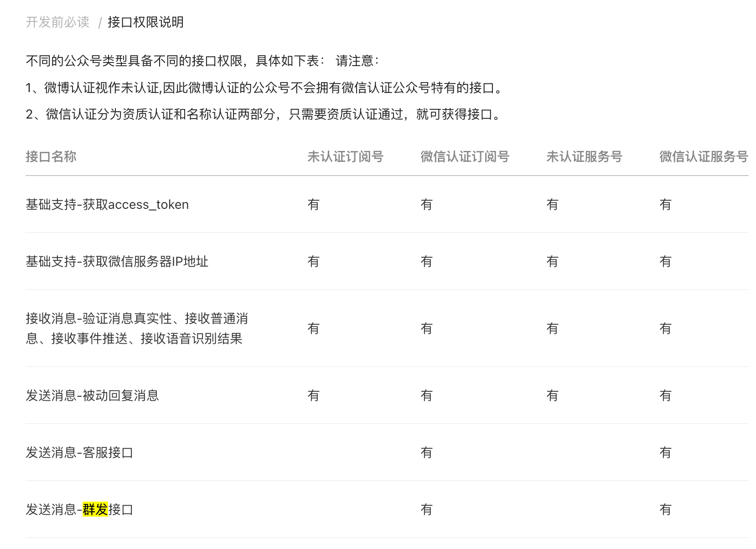Click the 未认证服务号 column header
The image size is (756, 549).
click(x=584, y=156)
